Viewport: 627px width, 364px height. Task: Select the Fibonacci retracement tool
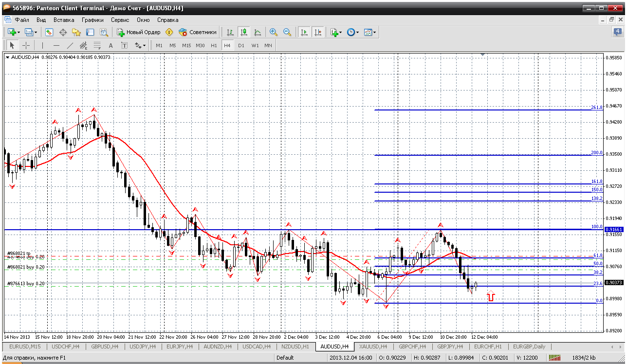97,45
